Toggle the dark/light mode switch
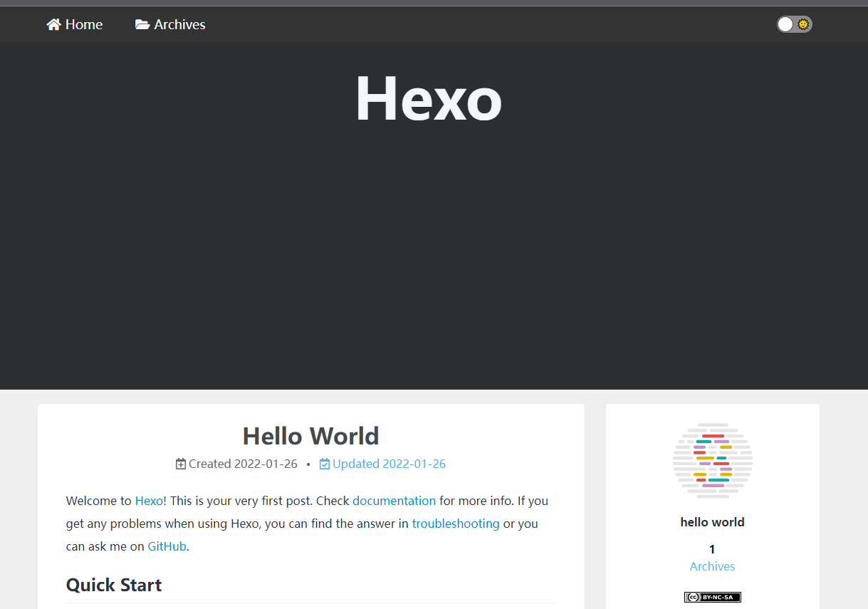The height and width of the screenshot is (609, 868). [794, 24]
